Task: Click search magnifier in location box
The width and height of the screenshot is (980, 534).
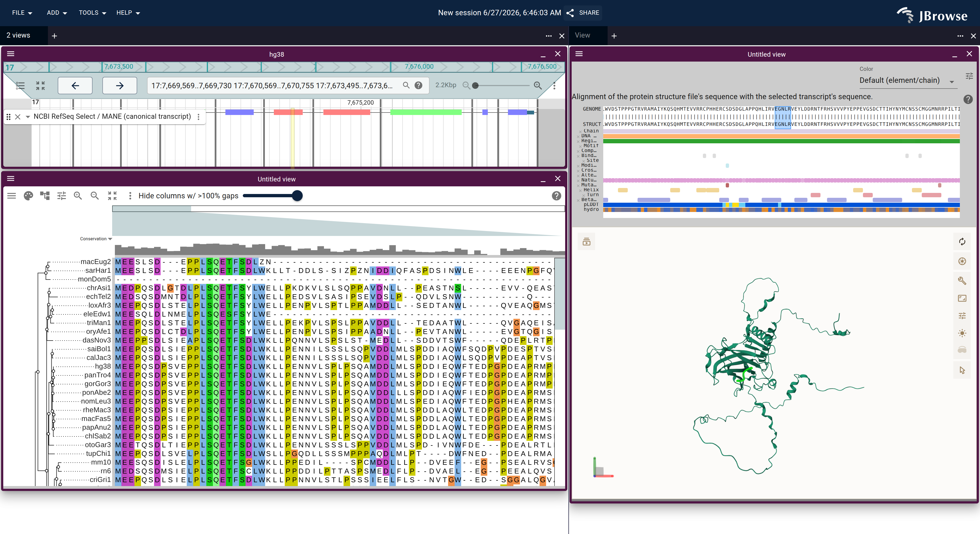Action: tap(406, 85)
